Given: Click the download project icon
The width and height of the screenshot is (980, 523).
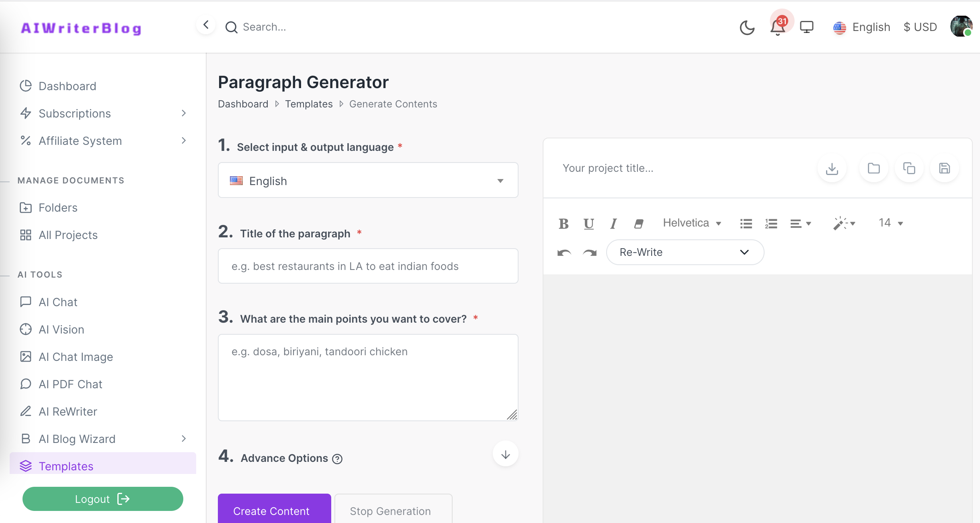Looking at the screenshot, I should point(832,168).
